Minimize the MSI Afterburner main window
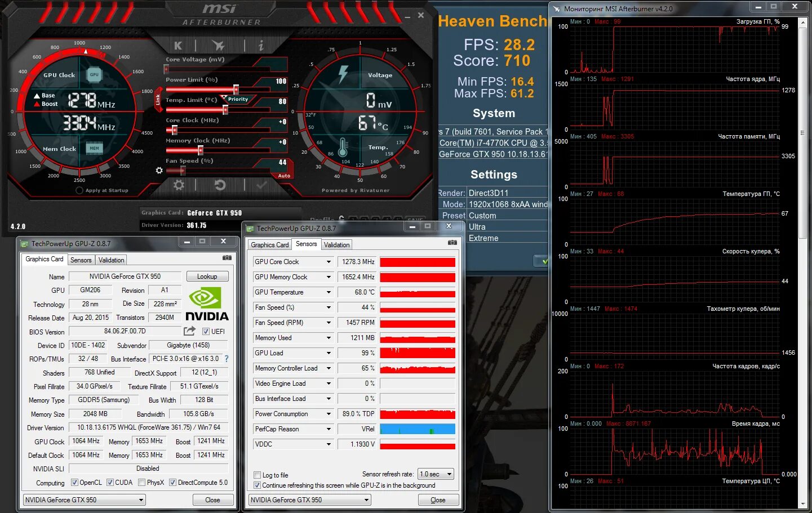Viewport: 812px width, 513px height. pos(407,17)
